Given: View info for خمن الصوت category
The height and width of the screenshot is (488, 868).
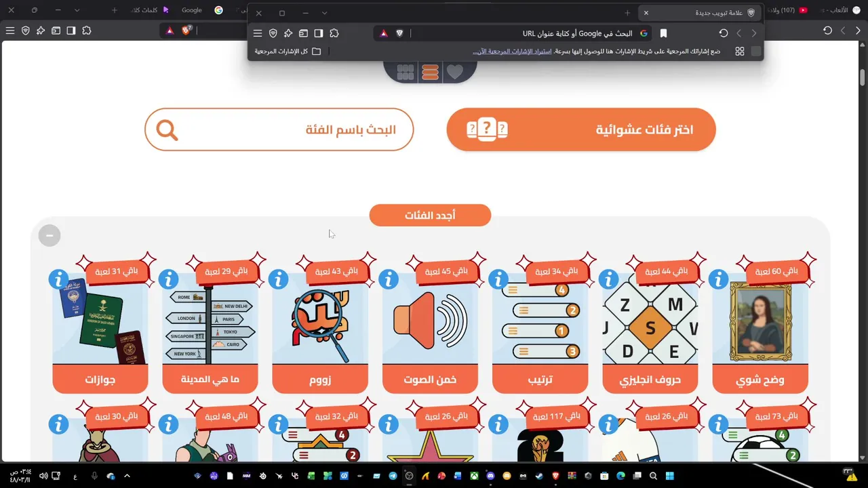Looking at the screenshot, I should tap(389, 279).
